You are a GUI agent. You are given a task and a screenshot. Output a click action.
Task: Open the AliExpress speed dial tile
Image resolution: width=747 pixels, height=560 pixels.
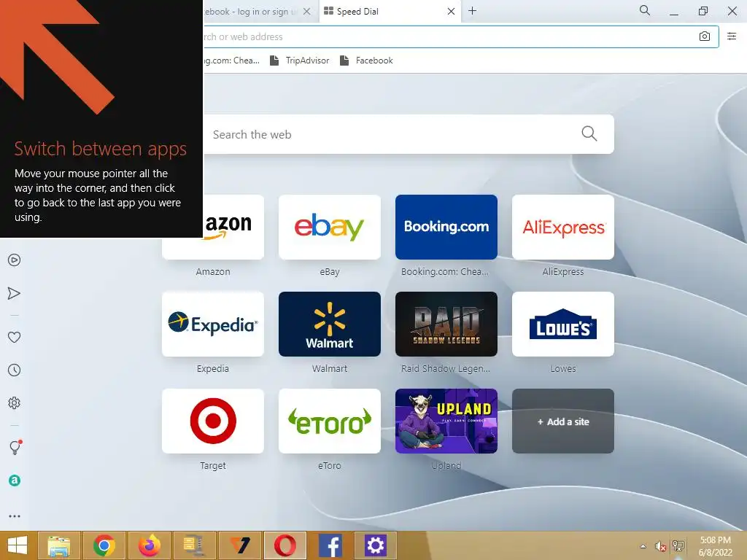coord(563,227)
